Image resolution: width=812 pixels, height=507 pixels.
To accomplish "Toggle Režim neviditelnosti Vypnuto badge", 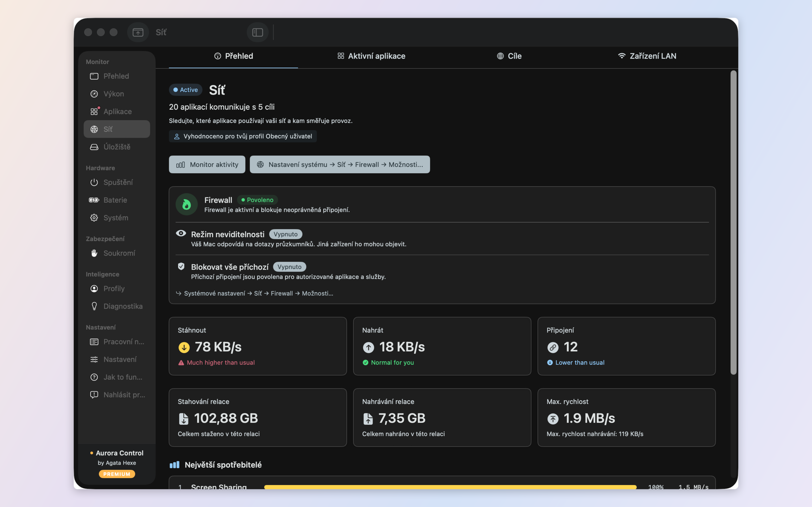I will (285, 234).
